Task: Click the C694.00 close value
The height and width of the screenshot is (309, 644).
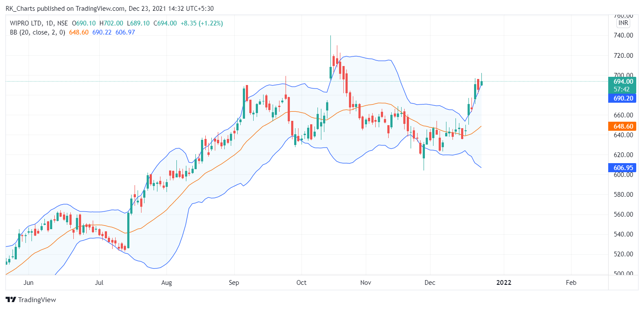Action: click(x=164, y=23)
